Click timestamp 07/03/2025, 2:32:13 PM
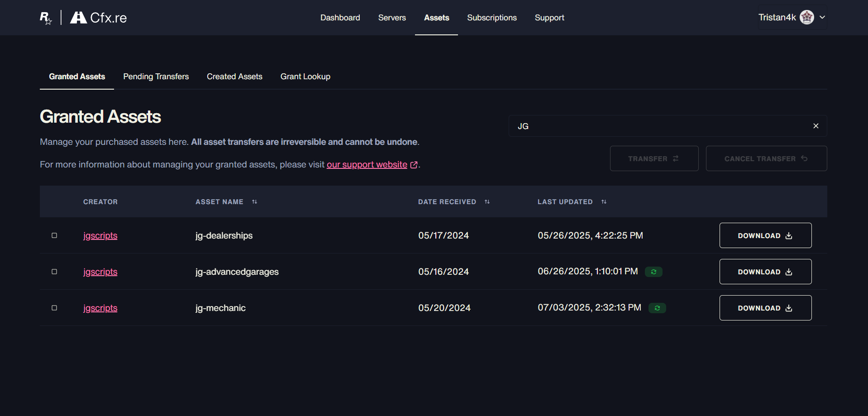Image resolution: width=868 pixels, height=416 pixels. tap(589, 307)
